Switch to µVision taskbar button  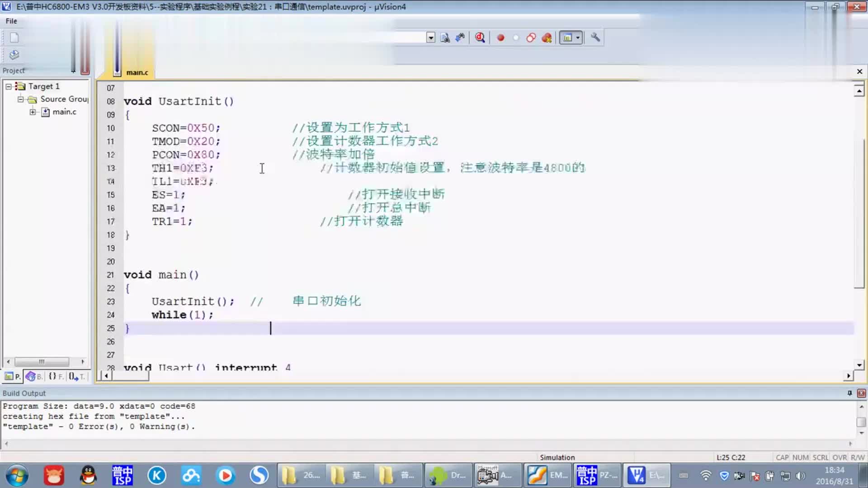pos(646,475)
